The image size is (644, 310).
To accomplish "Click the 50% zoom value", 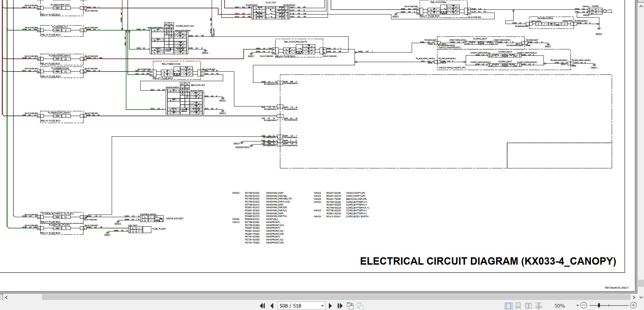I will pos(560,306).
